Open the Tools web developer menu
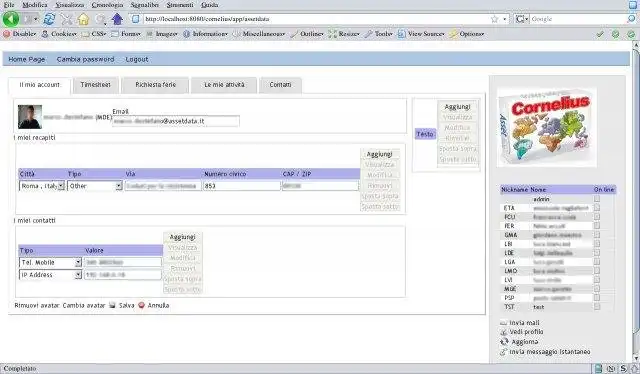 (x=379, y=34)
